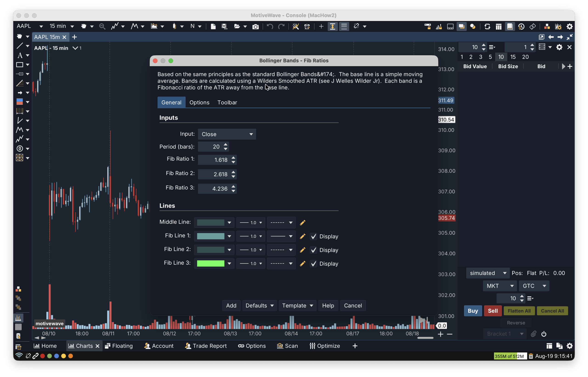This screenshot has height=377, width=588.
Task: Click the zoom out magnifier icon
Action: coord(102,26)
